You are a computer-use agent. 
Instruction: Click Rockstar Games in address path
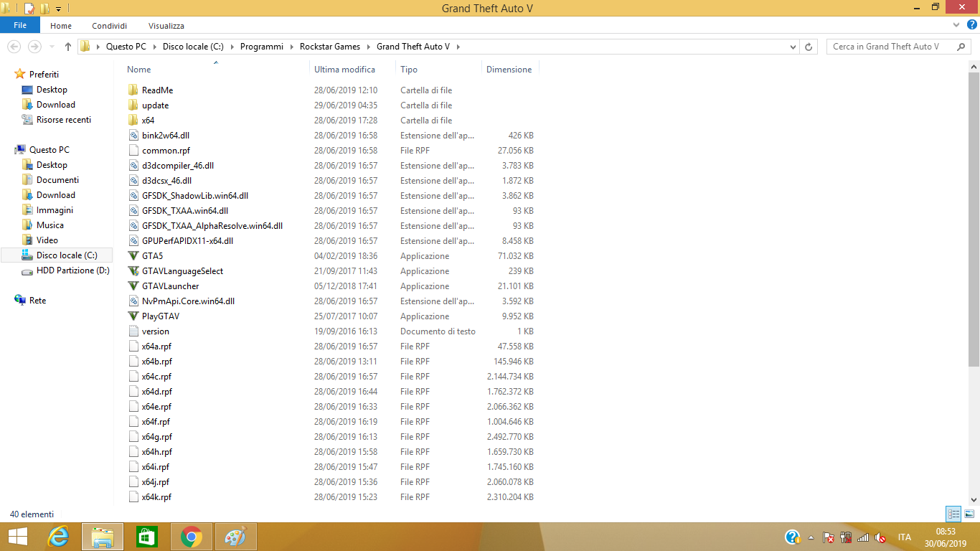[330, 47]
